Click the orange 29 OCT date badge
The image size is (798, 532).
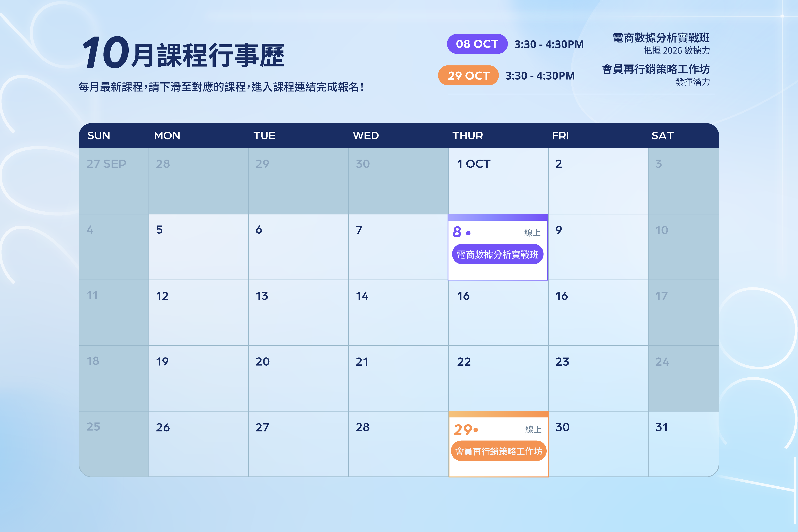(468, 75)
